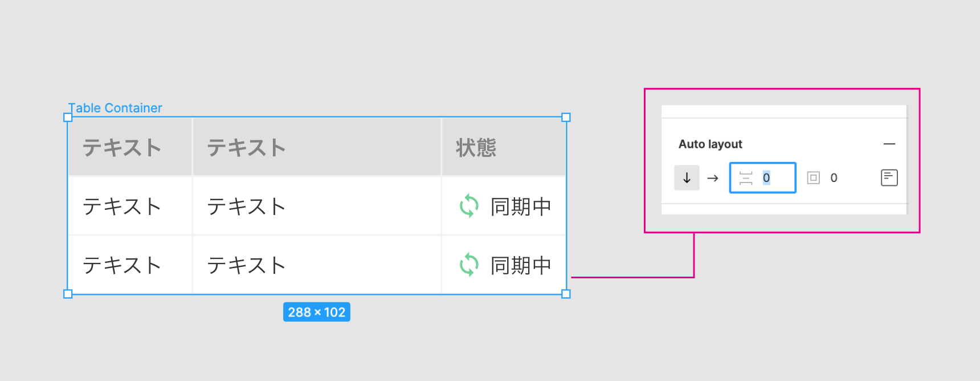Click the spacing between items icon

click(746, 178)
